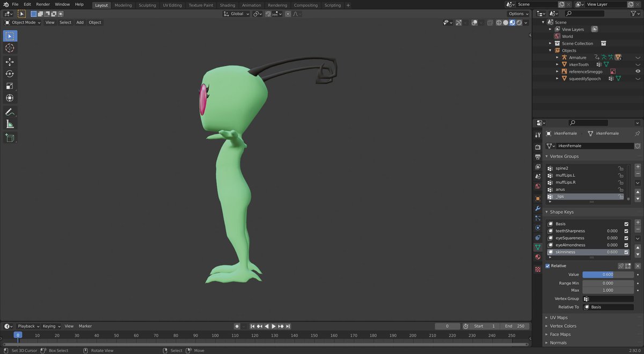Add a new vertex group with plus

(638, 167)
